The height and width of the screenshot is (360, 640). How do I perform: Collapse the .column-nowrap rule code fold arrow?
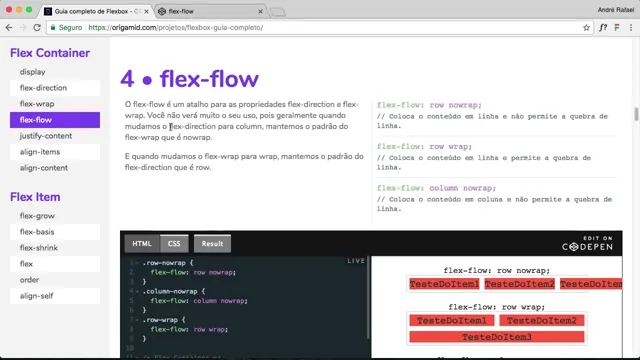(137, 291)
